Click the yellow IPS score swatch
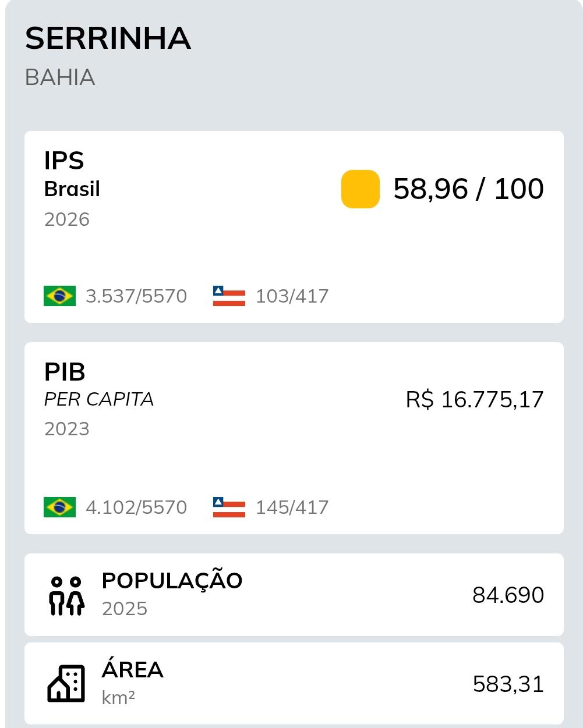This screenshot has width=583, height=728. coord(361,189)
